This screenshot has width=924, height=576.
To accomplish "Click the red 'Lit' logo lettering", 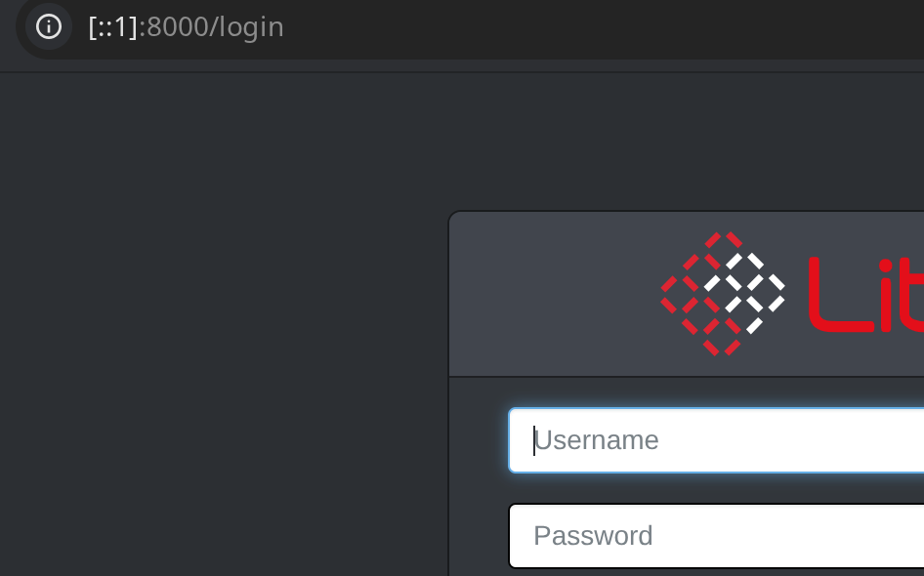I will click(866, 295).
